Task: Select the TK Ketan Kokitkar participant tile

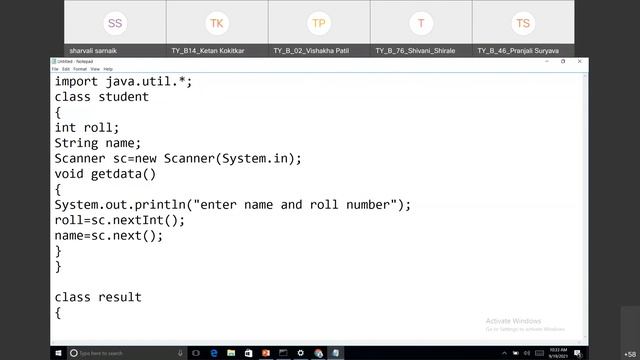Action: coord(217,28)
